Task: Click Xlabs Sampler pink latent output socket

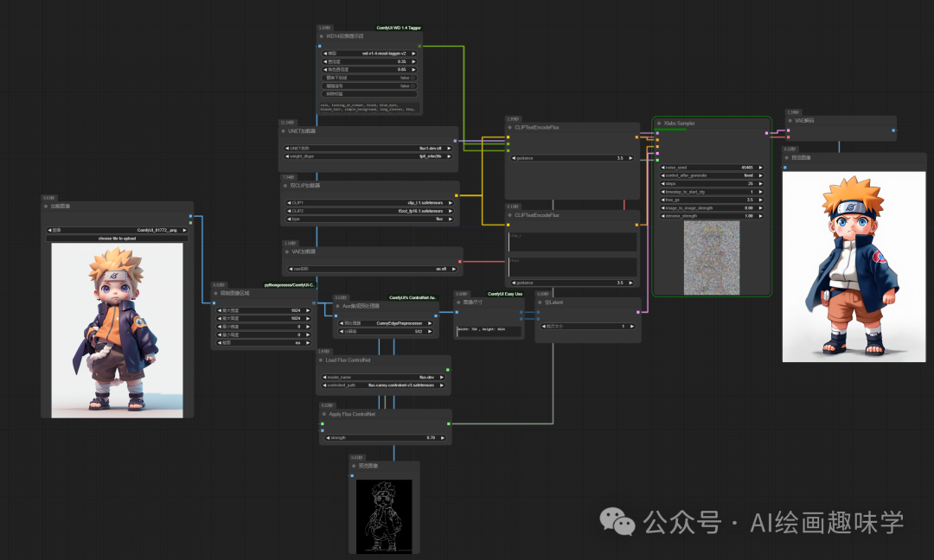Action: click(x=766, y=133)
